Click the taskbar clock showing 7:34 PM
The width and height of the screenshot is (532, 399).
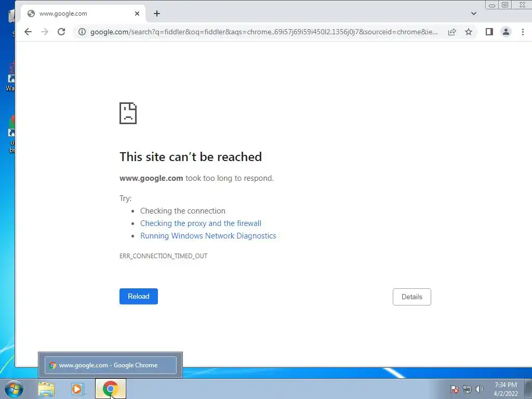506,389
